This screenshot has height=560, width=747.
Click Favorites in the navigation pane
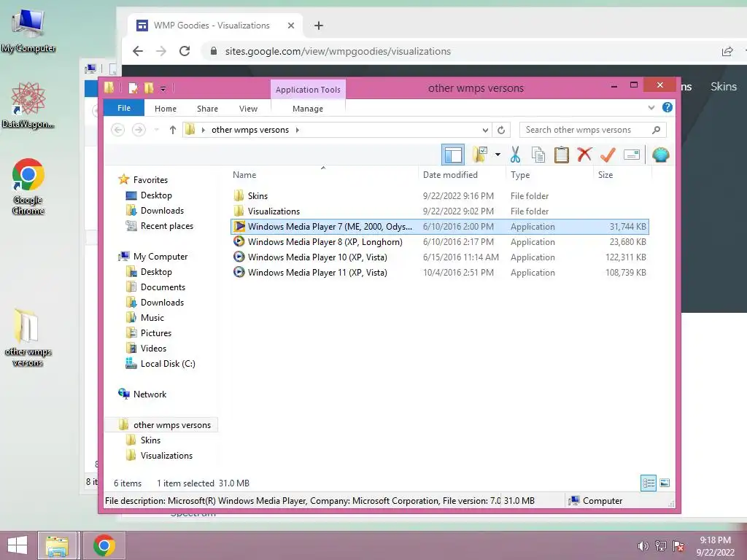(150, 179)
